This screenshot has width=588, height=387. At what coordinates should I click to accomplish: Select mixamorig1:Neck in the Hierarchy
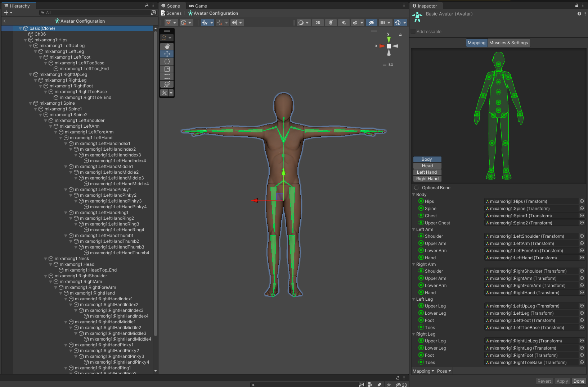click(72, 259)
